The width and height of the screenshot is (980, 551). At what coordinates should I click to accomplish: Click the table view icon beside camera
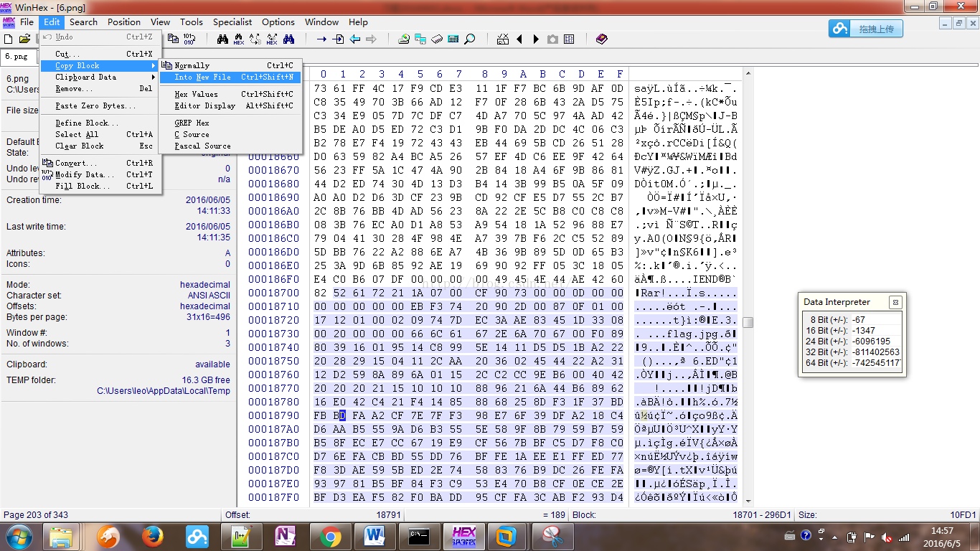(x=569, y=39)
